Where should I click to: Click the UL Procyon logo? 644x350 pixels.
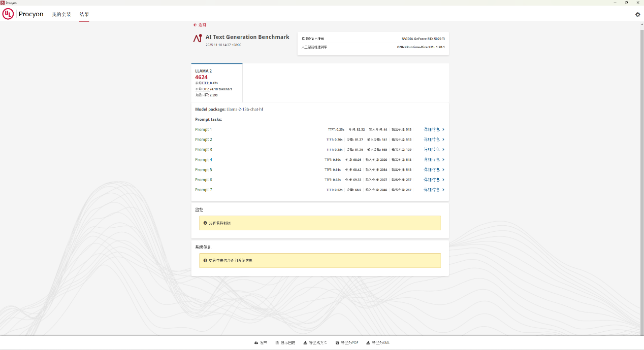[23, 14]
